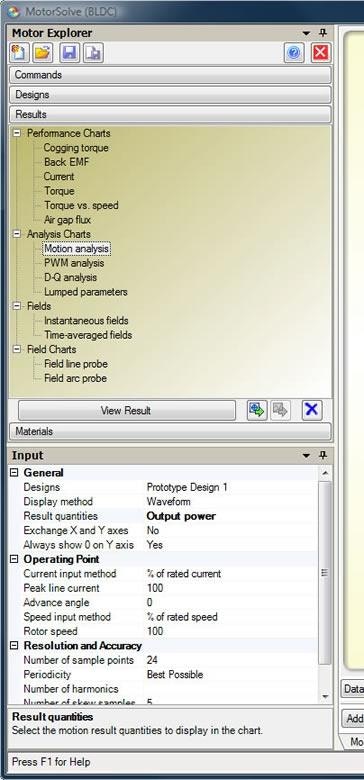This screenshot has width=364, height=780.
Task: Pin the Input panel
Action: pyautogui.click(x=323, y=455)
